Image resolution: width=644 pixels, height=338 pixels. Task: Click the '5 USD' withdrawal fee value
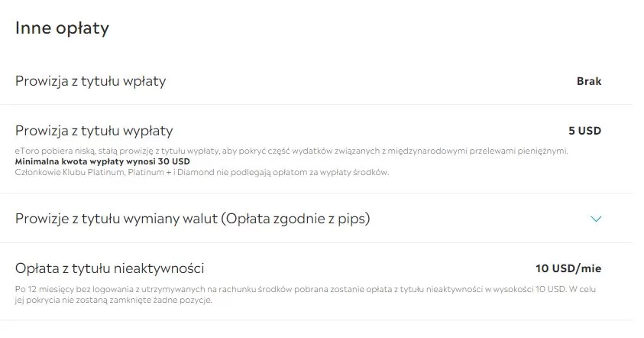click(585, 131)
